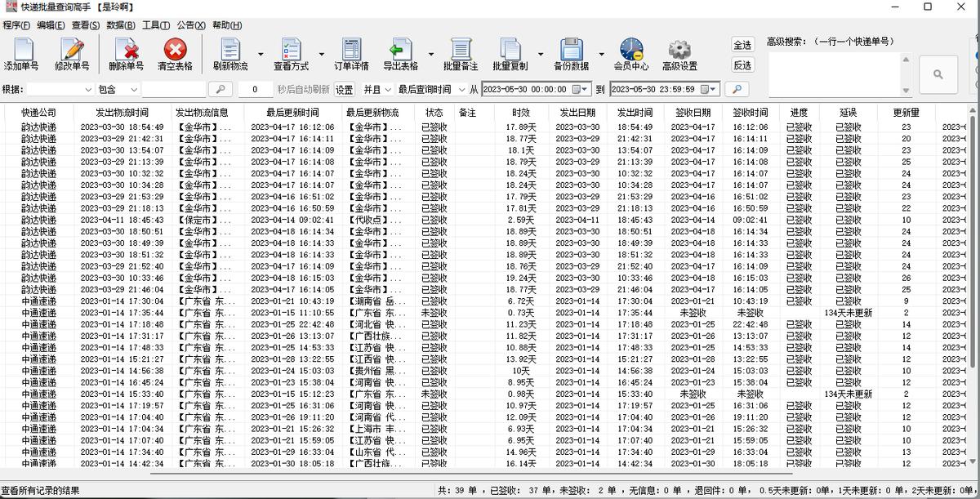打开高级设置
980x499 pixels.
(x=680, y=51)
